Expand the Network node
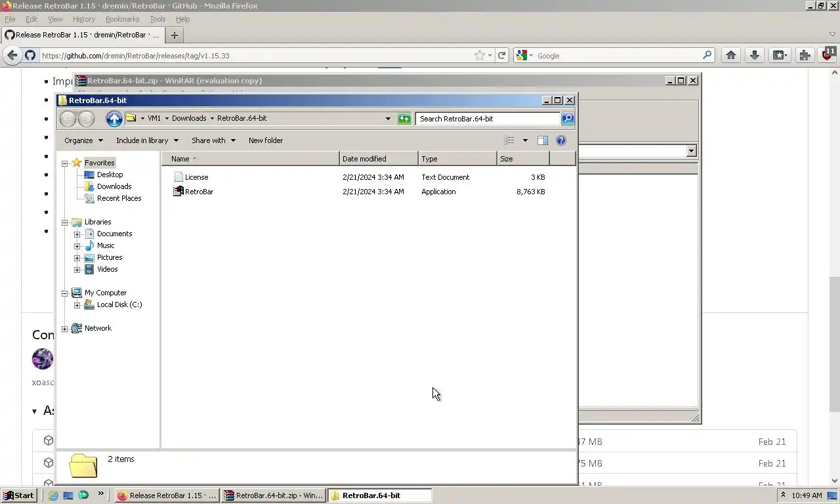 [65, 329]
